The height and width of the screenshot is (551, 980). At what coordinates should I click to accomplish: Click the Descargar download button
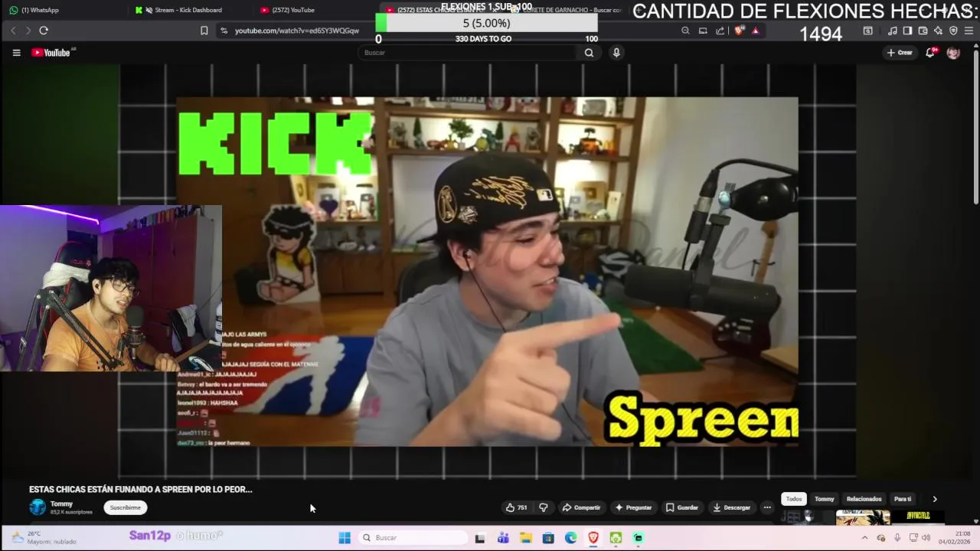pos(732,507)
